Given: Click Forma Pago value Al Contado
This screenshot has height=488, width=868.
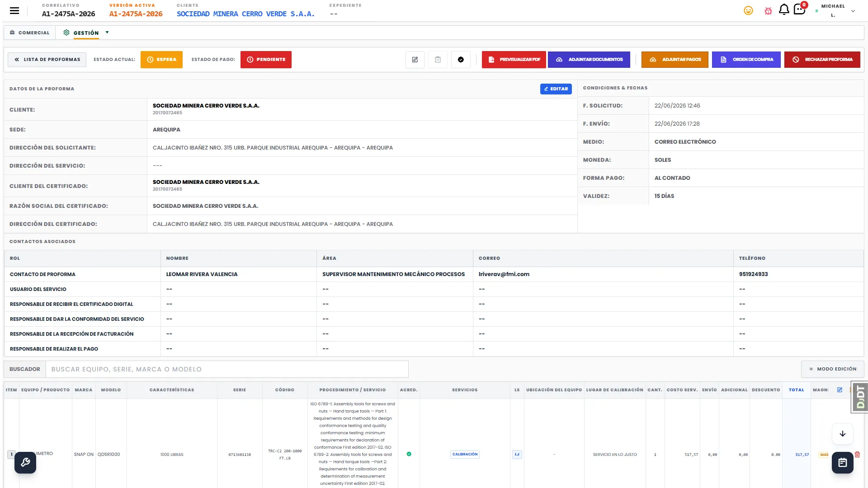Looking at the screenshot, I should point(672,178).
